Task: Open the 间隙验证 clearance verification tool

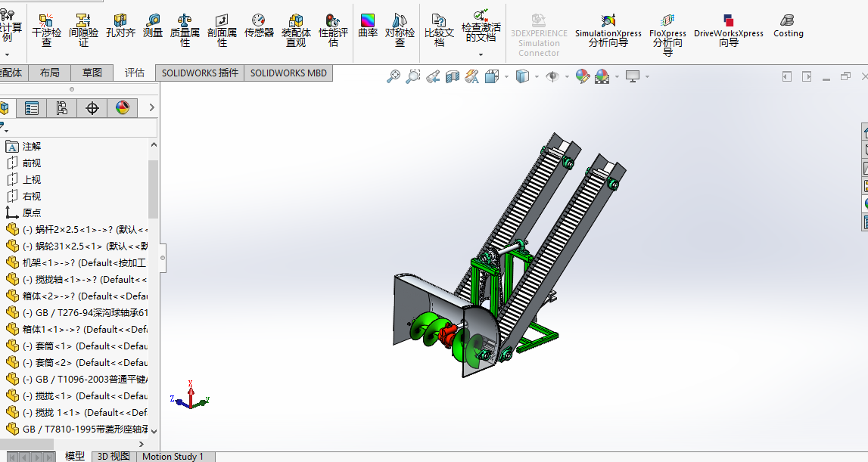Action: 83,30
